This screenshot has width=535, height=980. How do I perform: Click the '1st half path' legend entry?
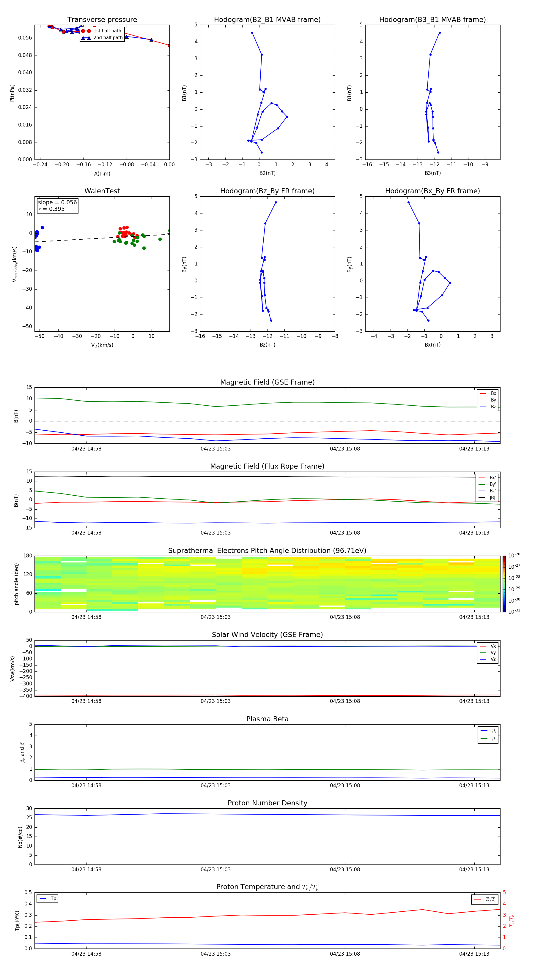pyautogui.click(x=102, y=31)
